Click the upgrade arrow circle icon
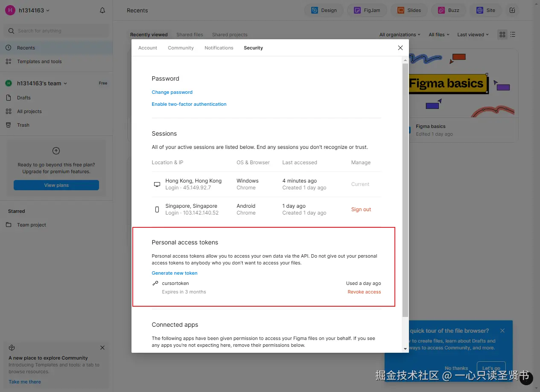 tap(56, 151)
